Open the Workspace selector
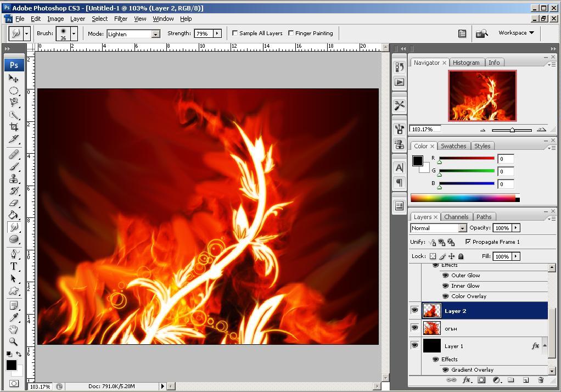The image size is (561, 392). [515, 33]
